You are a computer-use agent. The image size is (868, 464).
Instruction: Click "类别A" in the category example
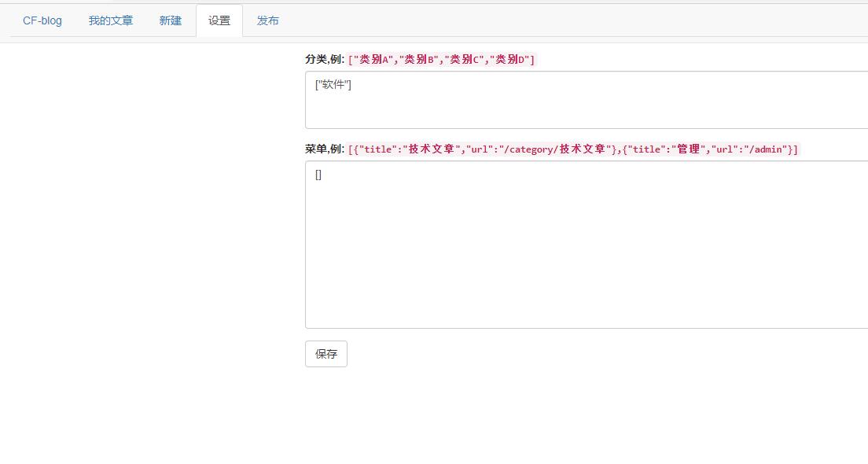[x=375, y=60]
